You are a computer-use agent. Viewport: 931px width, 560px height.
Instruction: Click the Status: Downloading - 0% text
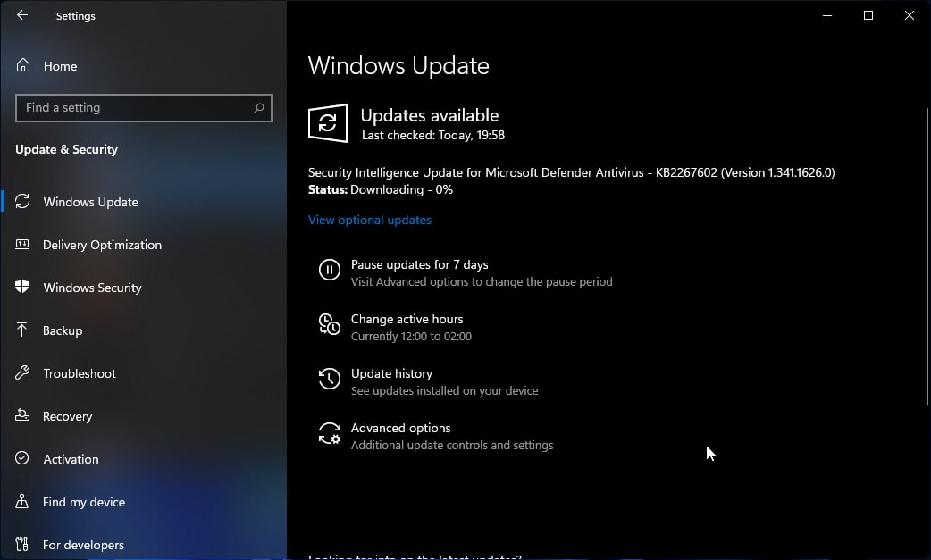pos(380,190)
